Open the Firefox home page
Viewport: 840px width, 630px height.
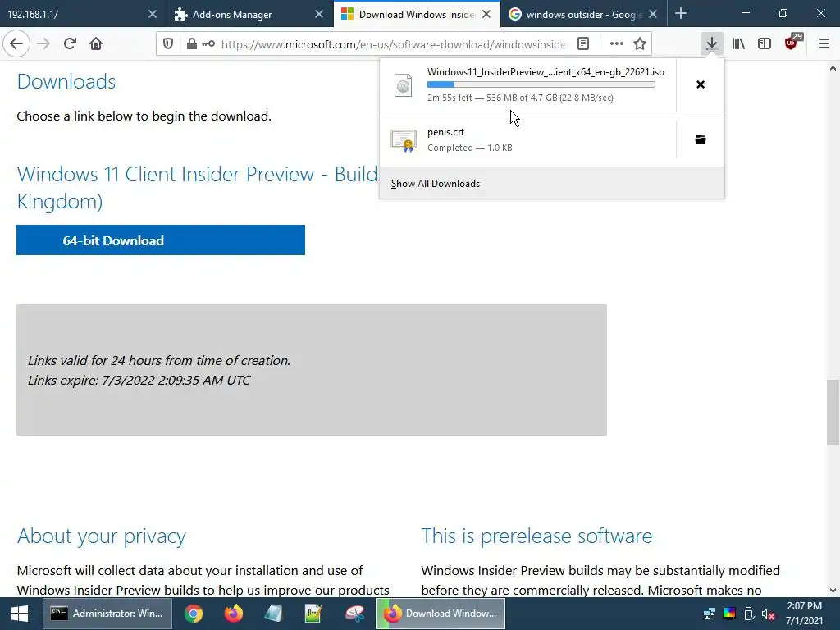click(x=96, y=44)
